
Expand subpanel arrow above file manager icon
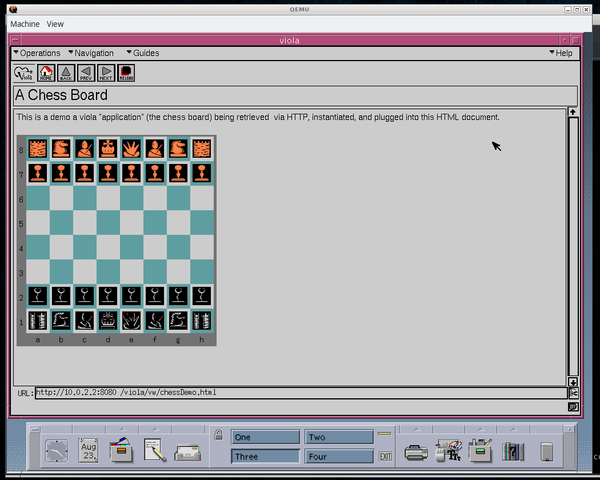(x=122, y=429)
